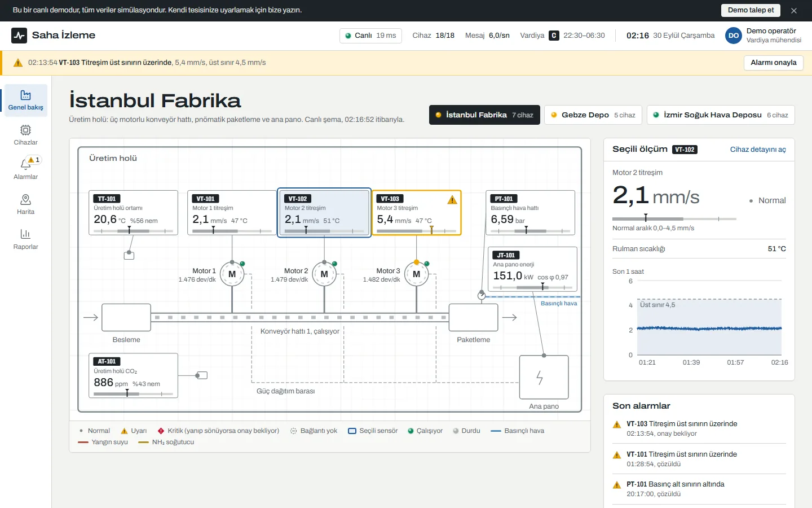The height and width of the screenshot is (508, 812).
Task: Click the Canlı live status pill
Action: (370, 36)
